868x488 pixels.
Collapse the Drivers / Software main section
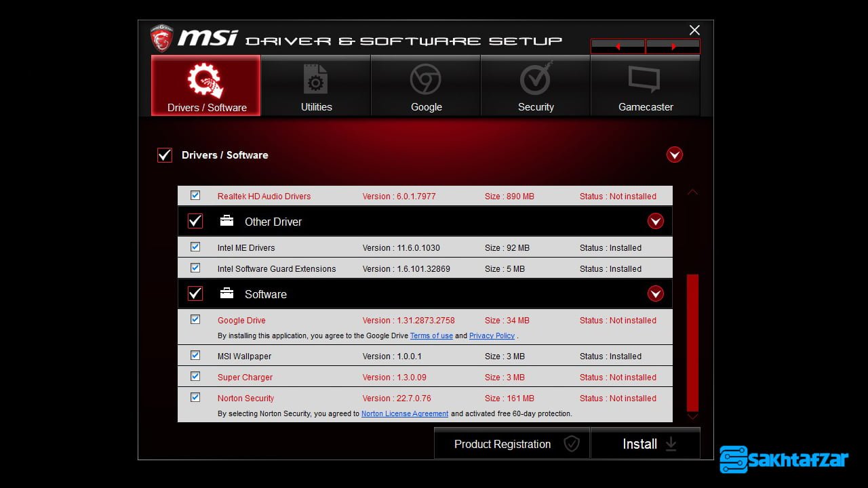[x=674, y=155]
